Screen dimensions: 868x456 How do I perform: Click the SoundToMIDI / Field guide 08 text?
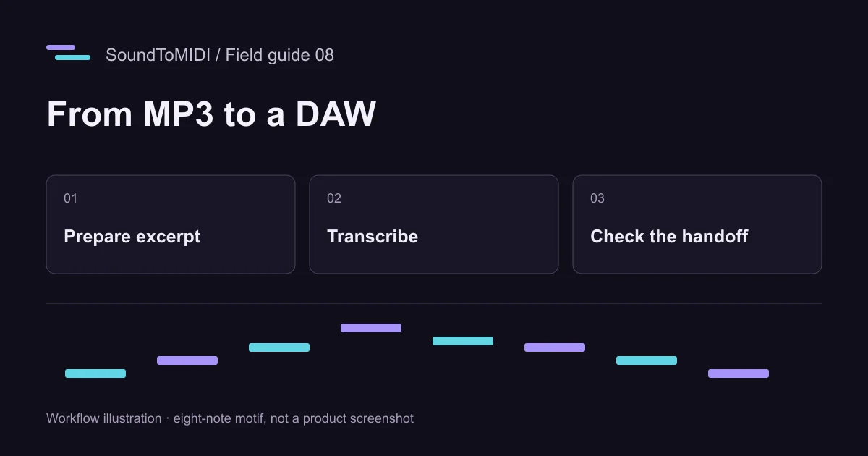[x=220, y=55]
